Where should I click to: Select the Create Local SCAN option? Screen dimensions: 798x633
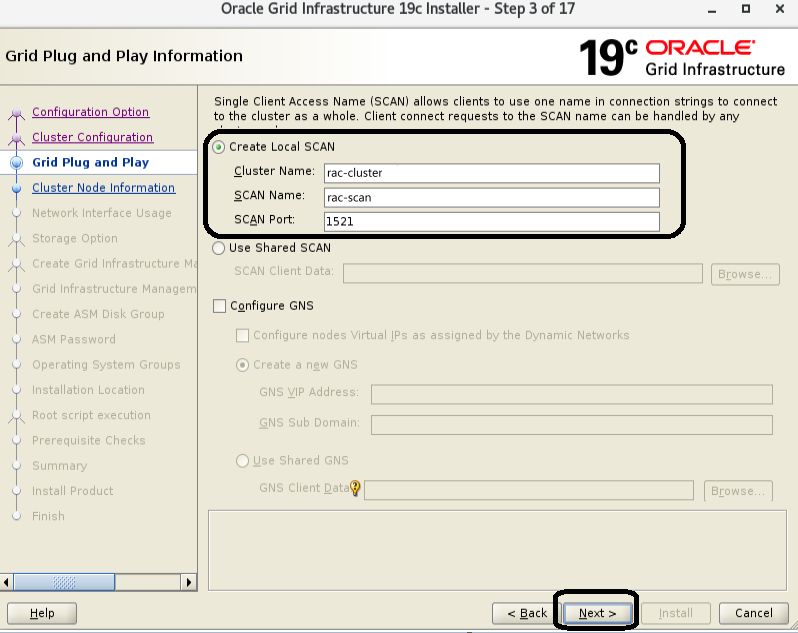pos(220,147)
